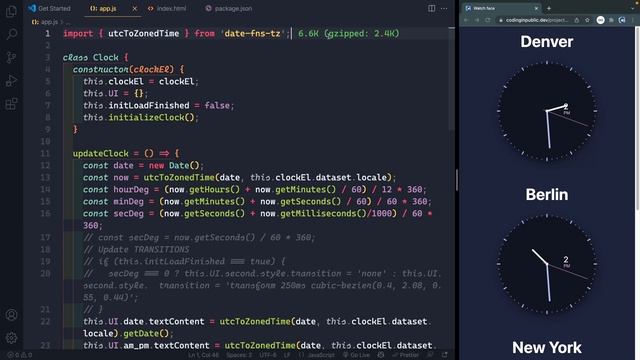Image resolution: width=640 pixels, height=360 pixels.
Task: Close the app.js editor tab
Action: tap(135, 8)
